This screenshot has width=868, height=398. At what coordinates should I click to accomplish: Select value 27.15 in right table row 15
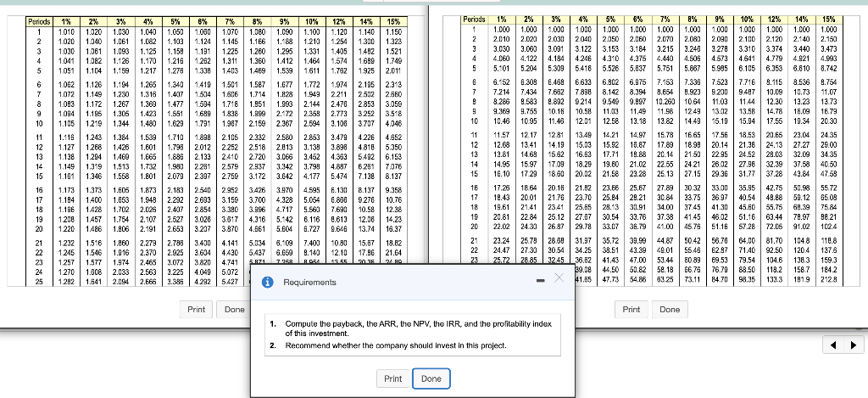693,174
